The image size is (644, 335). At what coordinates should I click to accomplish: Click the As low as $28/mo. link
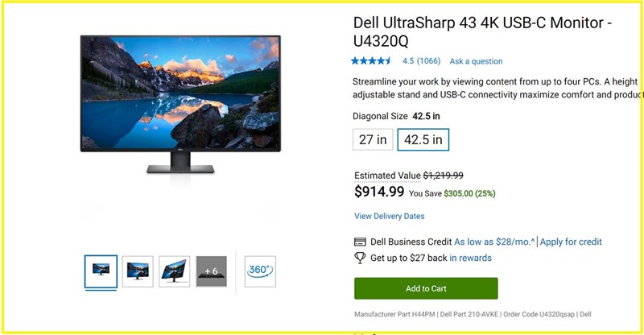494,242
